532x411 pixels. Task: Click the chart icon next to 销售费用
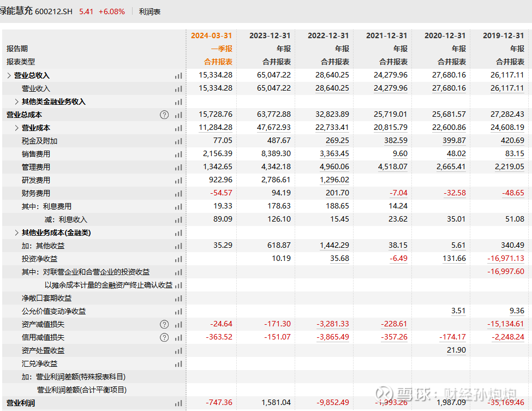[x=178, y=153]
